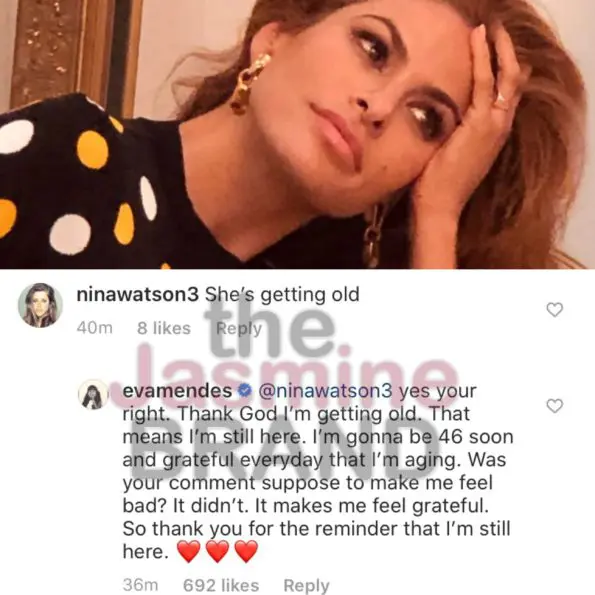Open evamendes's small profile avatar

click(x=93, y=394)
